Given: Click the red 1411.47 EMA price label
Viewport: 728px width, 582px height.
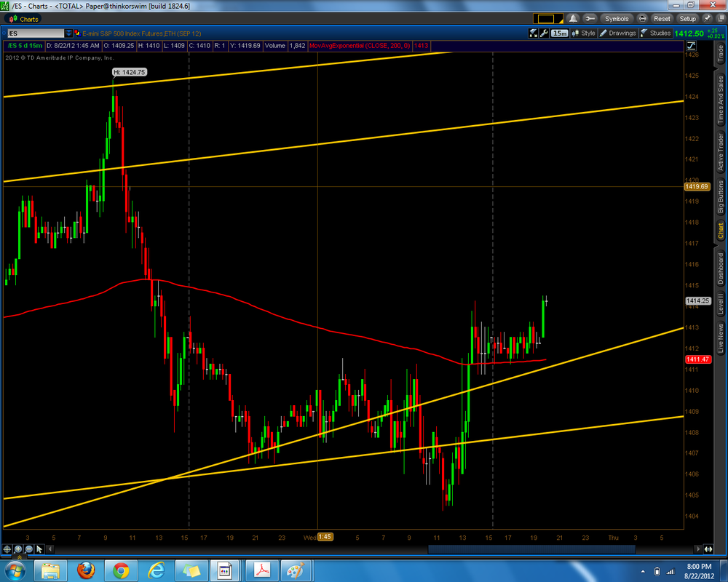Looking at the screenshot, I should pos(698,359).
